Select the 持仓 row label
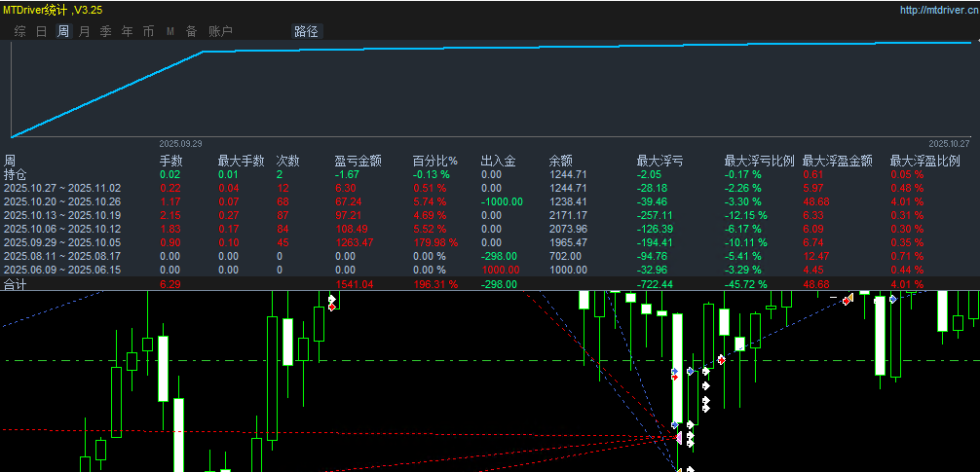The image size is (980, 472). 16,174
